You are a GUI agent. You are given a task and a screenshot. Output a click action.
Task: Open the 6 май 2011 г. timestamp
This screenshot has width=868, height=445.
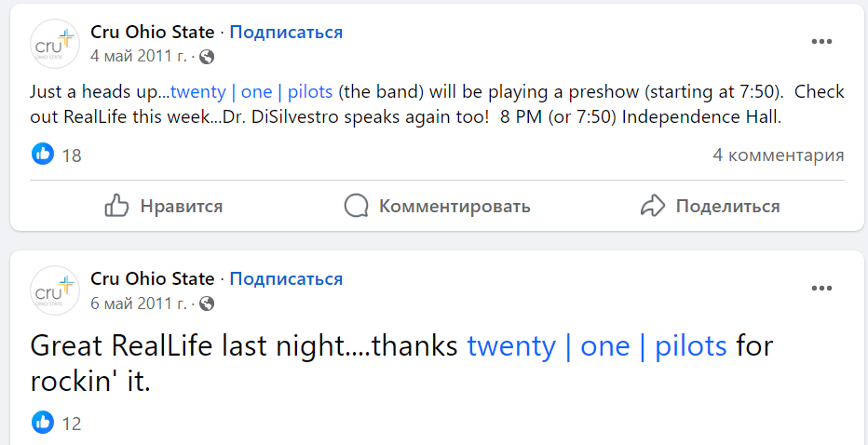coord(139,303)
